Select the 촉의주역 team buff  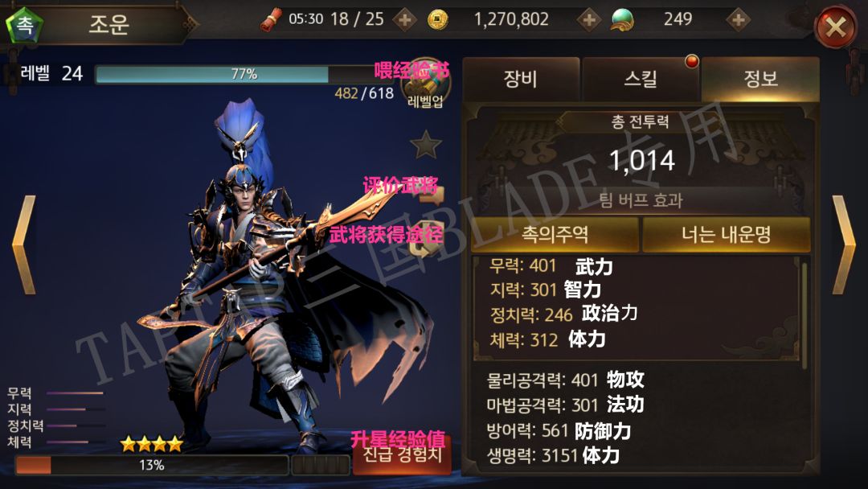[555, 234]
